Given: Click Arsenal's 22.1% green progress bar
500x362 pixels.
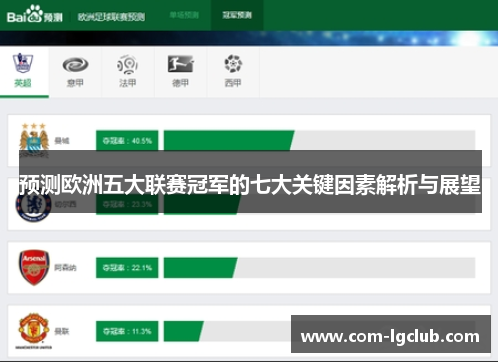Looking at the screenshot, I should tap(200, 268).
